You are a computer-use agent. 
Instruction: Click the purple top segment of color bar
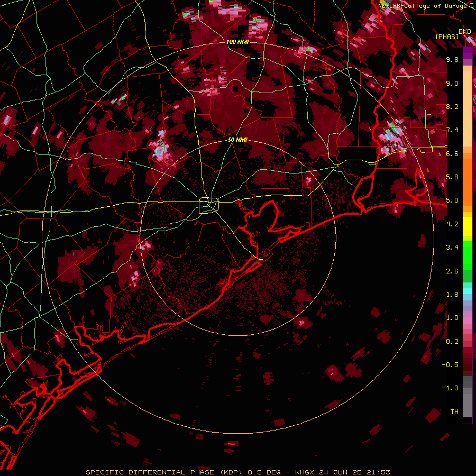point(467,53)
